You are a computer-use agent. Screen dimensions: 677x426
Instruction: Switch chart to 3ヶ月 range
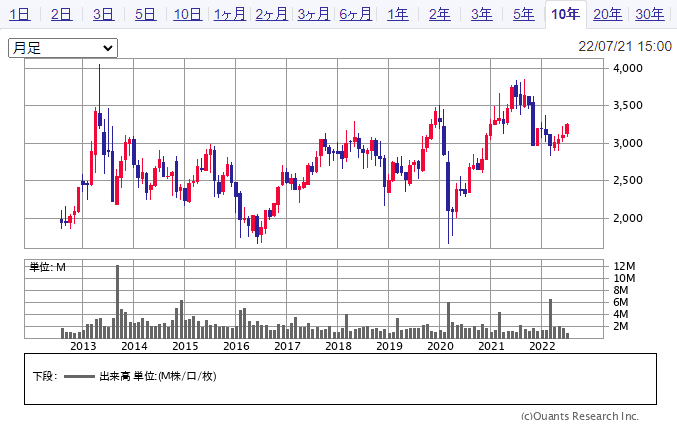313,14
